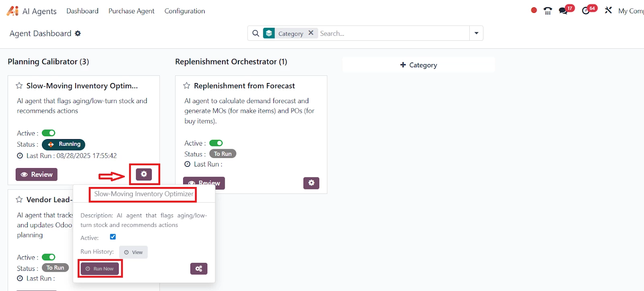This screenshot has width=644, height=291.
Task: Favorite the Slow-Moving Inventory Optimizer star
Action: click(x=19, y=85)
